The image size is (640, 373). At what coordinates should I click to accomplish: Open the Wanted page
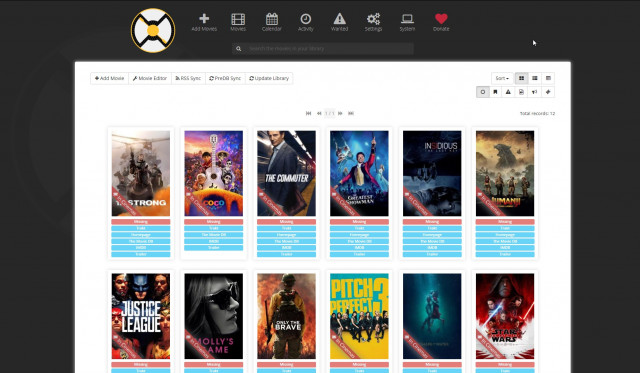tap(339, 22)
